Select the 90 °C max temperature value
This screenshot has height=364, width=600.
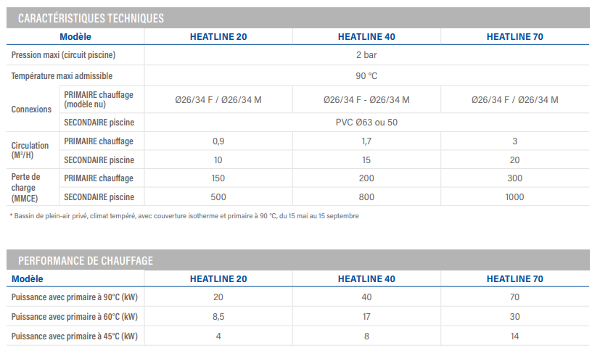[x=366, y=75]
